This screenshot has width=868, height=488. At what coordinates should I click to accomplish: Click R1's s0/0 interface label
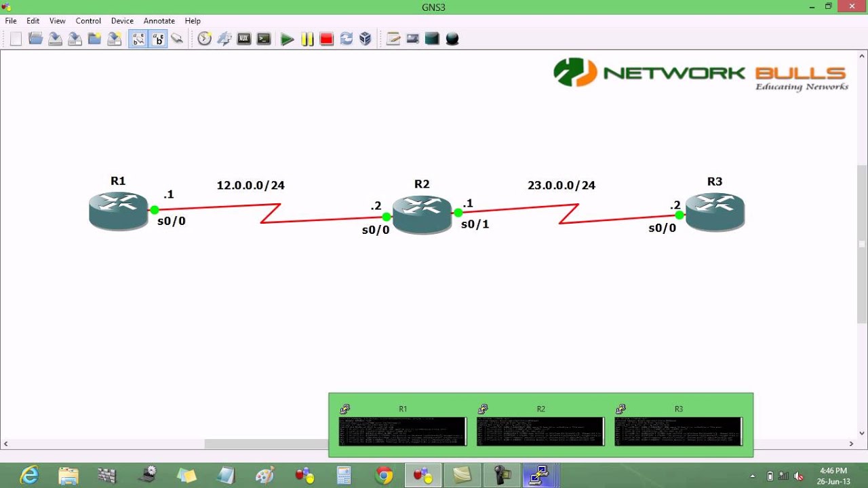(x=172, y=221)
